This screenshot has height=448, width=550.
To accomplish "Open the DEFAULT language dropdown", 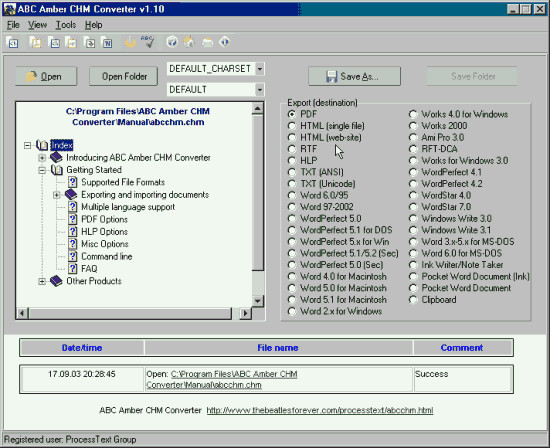I will click(x=259, y=90).
